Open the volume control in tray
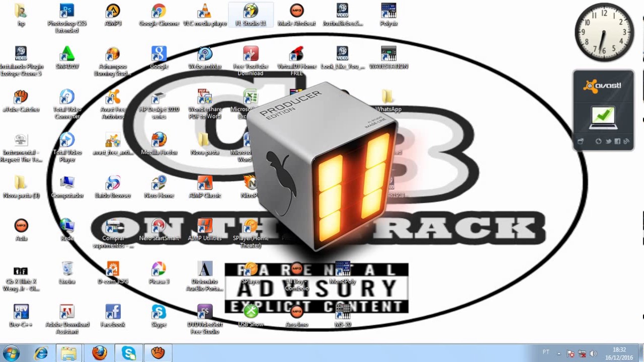The width and height of the screenshot is (644, 362). pyautogui.click(x=593, y=353)
